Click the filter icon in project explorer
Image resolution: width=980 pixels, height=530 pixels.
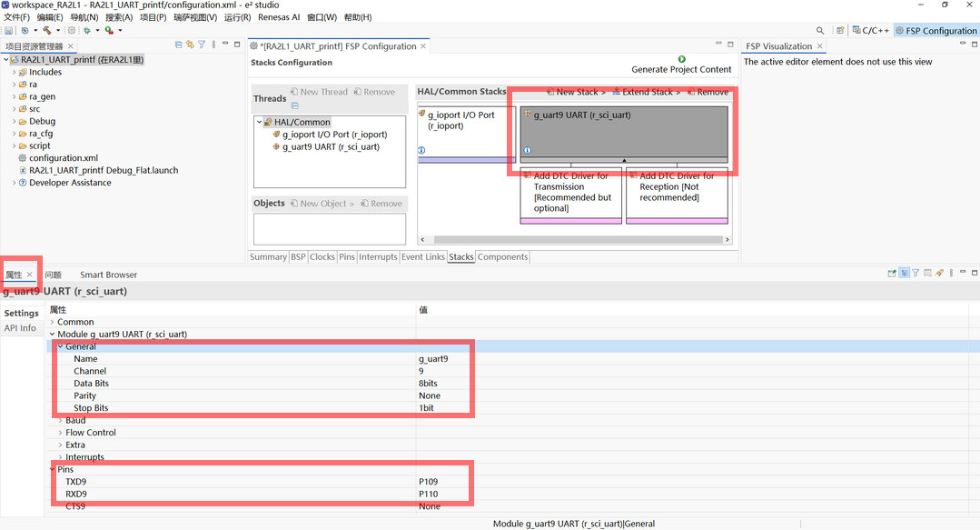pos(202,45)
